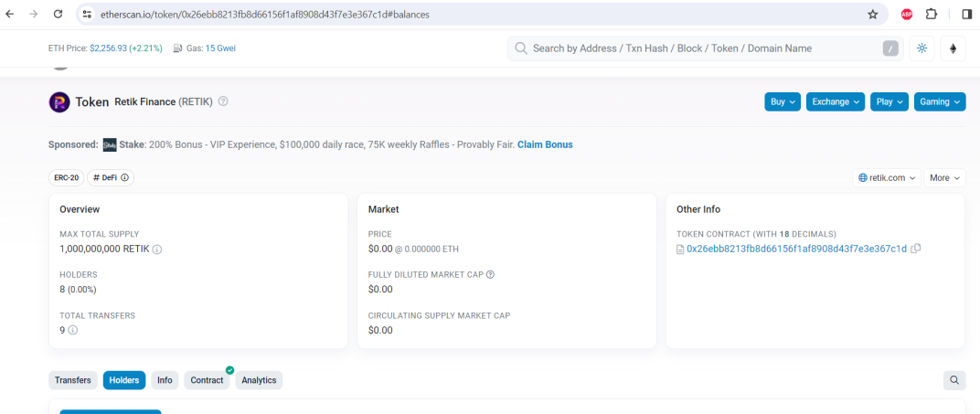This screenshot has width=980, height=414.
Task: Open the More dropdown
Action: 944,178
